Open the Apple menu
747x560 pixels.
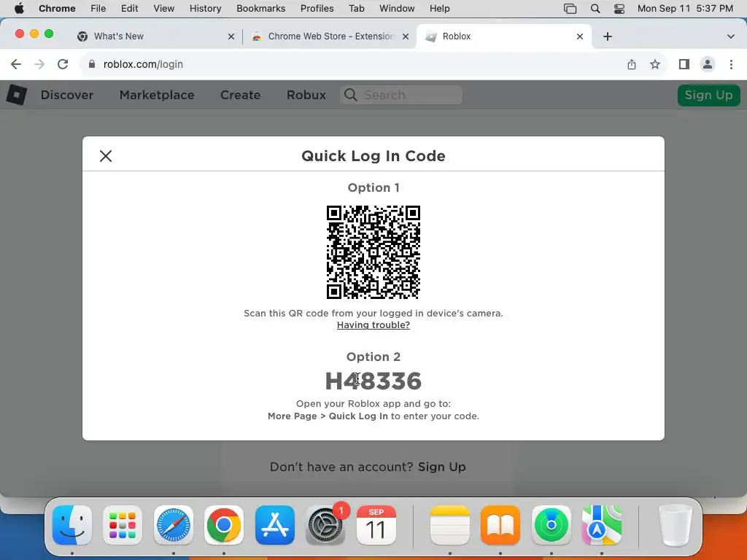[19, 9]
